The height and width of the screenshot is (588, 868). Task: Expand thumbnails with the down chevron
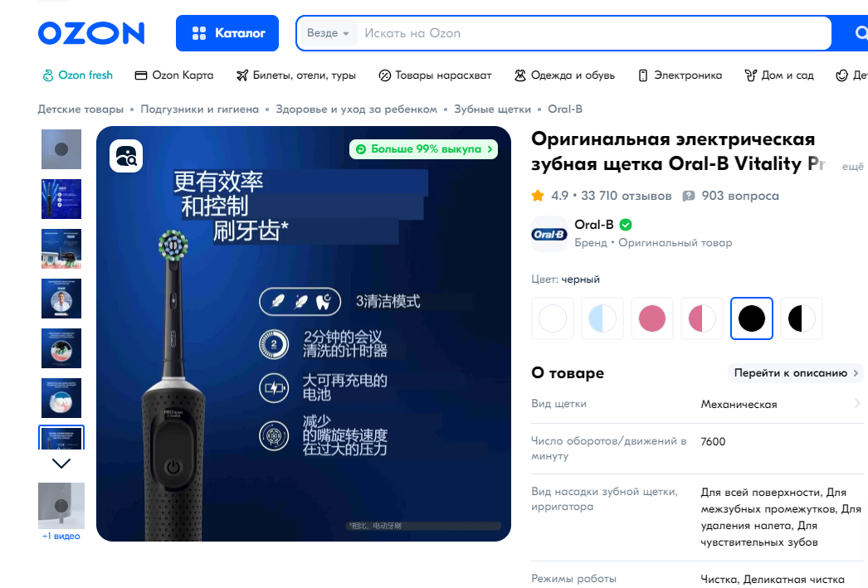[61, 463]
